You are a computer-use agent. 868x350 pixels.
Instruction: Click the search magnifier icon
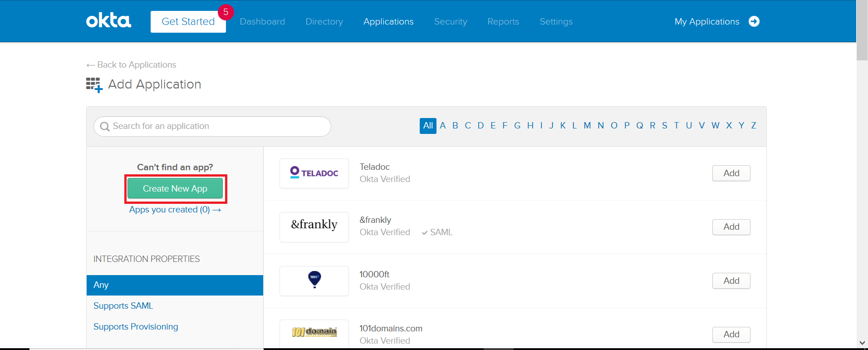click(105, 127)
